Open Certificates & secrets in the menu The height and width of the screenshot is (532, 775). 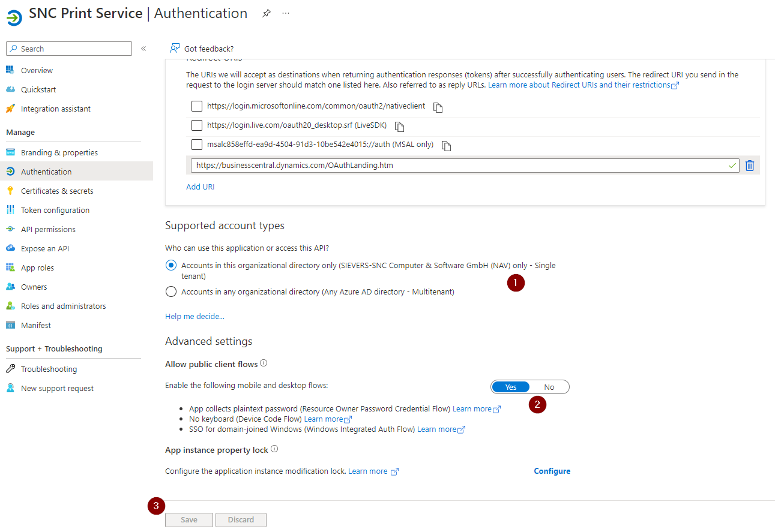click(57, 191)
